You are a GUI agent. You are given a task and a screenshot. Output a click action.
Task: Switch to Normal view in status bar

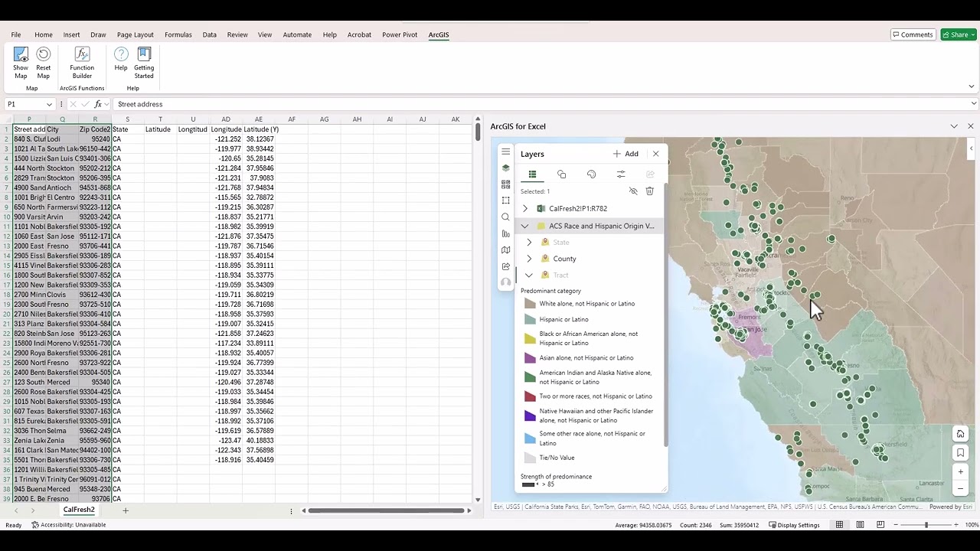[839, 525]
